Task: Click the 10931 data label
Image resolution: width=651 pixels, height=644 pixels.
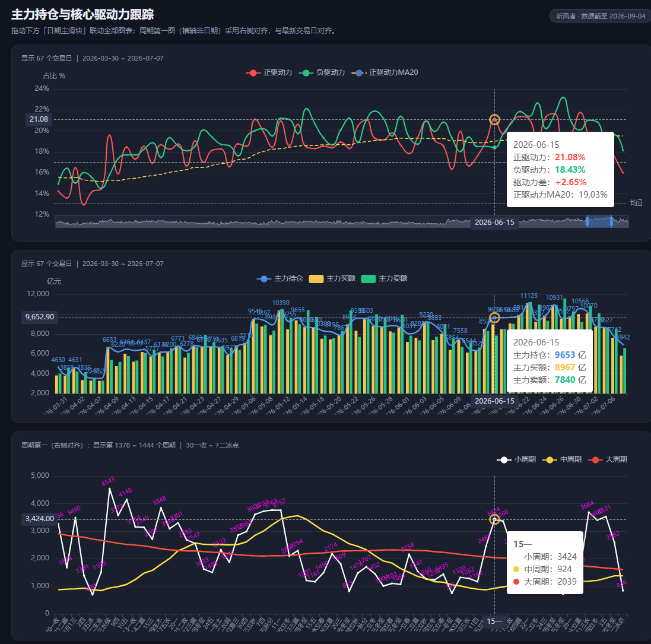Action: (554, 298)
